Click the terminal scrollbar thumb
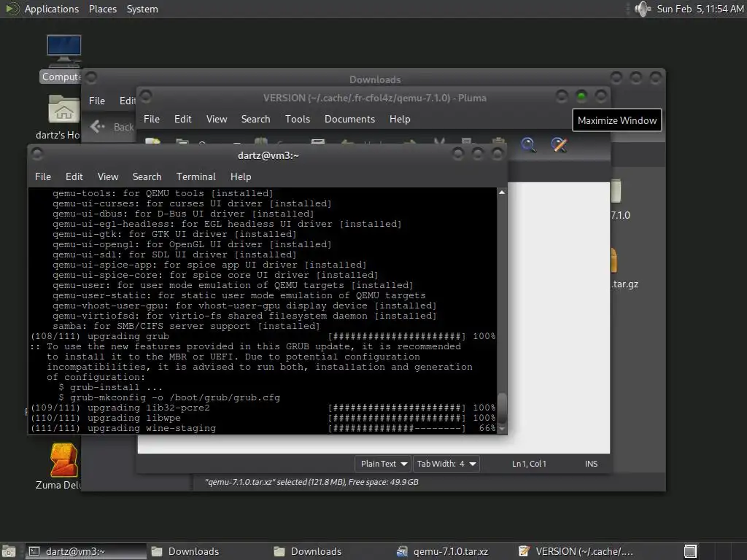Screen dimensions: 747x560 coord(502,408)
